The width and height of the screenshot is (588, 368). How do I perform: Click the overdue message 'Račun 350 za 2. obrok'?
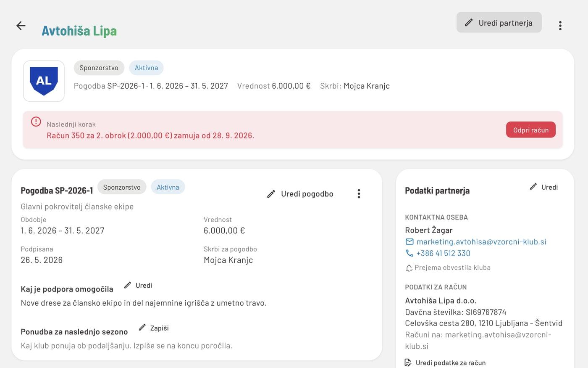click(150, 135)
